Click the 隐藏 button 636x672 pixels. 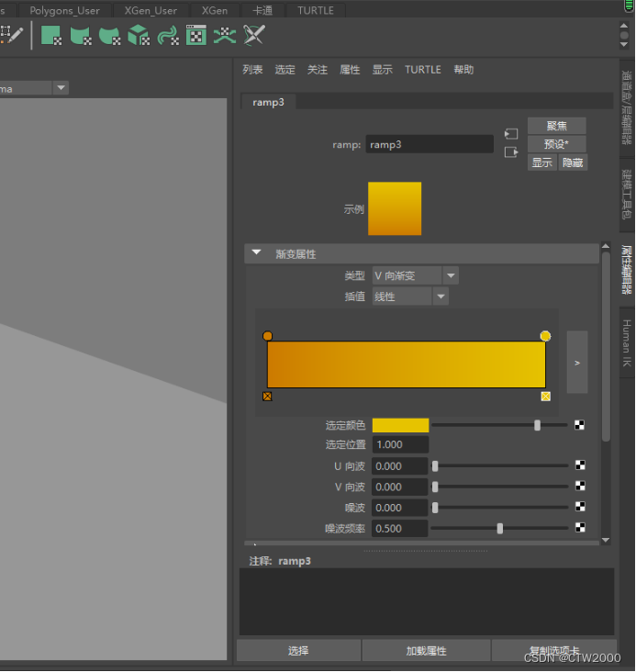(573, 162)
